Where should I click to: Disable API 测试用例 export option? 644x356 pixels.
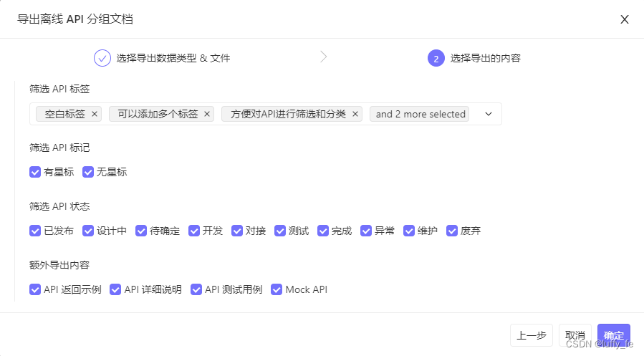click(196, 289)
